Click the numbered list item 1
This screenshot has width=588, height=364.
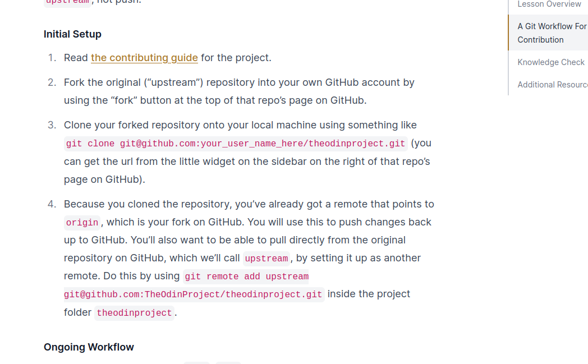click(x=52, y=58)
